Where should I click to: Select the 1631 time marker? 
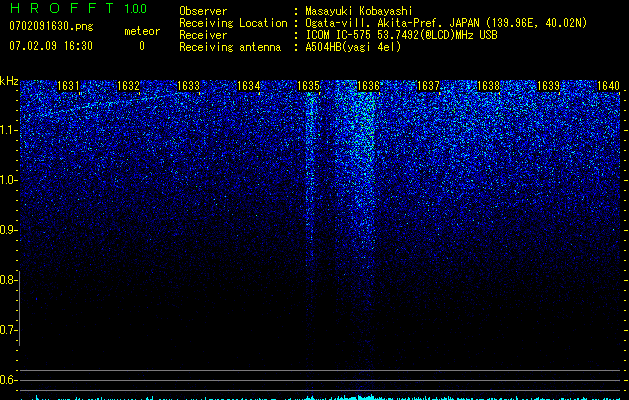(68, 86)
